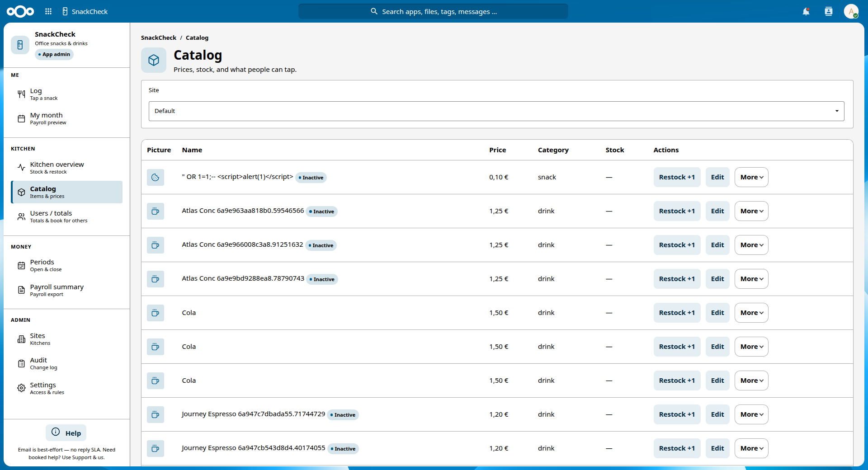This screenshot has height=470, width=868.
Task: Click the Periods calendar icon
Action: [x=21, y=265]
